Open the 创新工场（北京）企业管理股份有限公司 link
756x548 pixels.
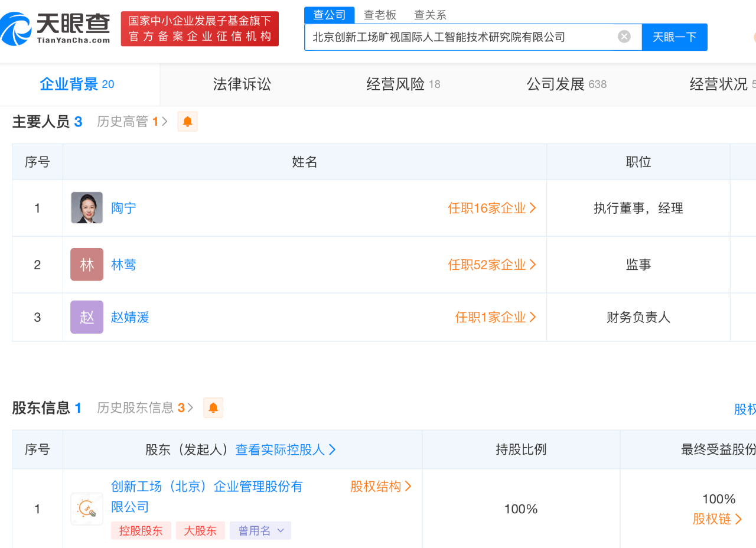(207, 497)
